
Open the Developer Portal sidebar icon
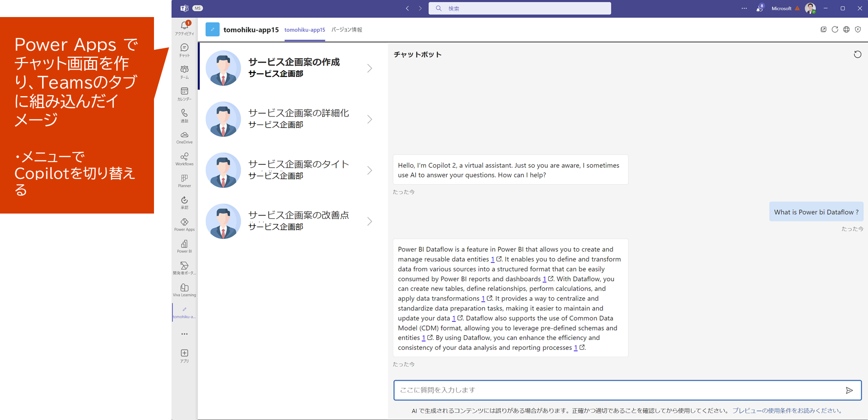[184, 268]
